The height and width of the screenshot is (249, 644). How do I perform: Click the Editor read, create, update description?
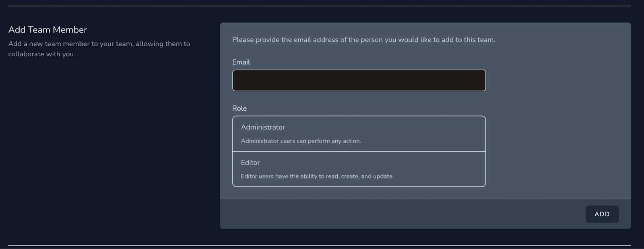pyautogui.click(x=317, y=176)
